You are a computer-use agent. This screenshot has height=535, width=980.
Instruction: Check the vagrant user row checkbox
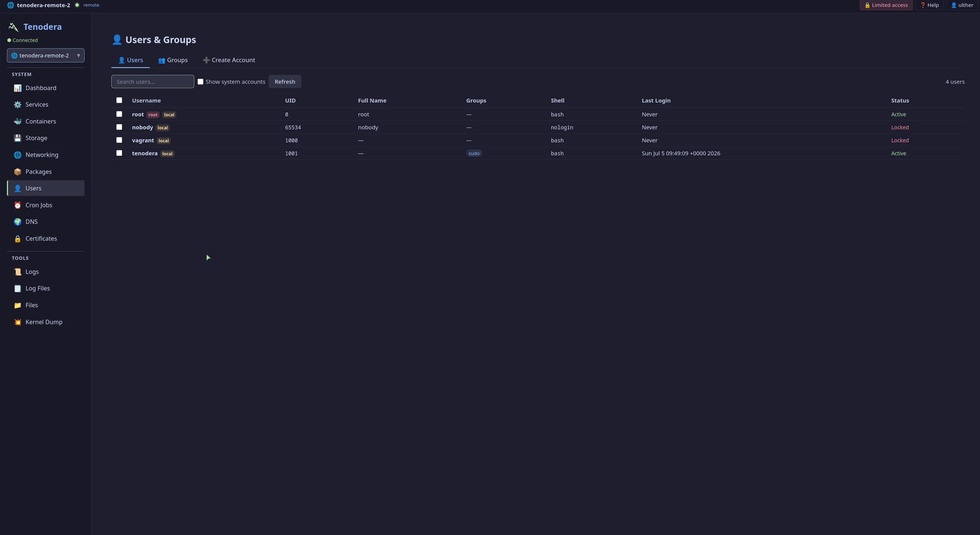point(119,140)
